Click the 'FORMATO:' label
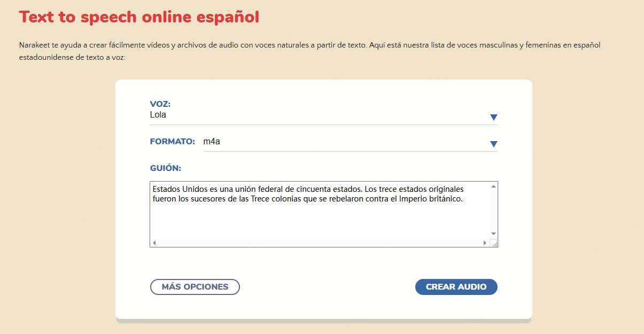The image size is (644, 334). click(173, 142)
